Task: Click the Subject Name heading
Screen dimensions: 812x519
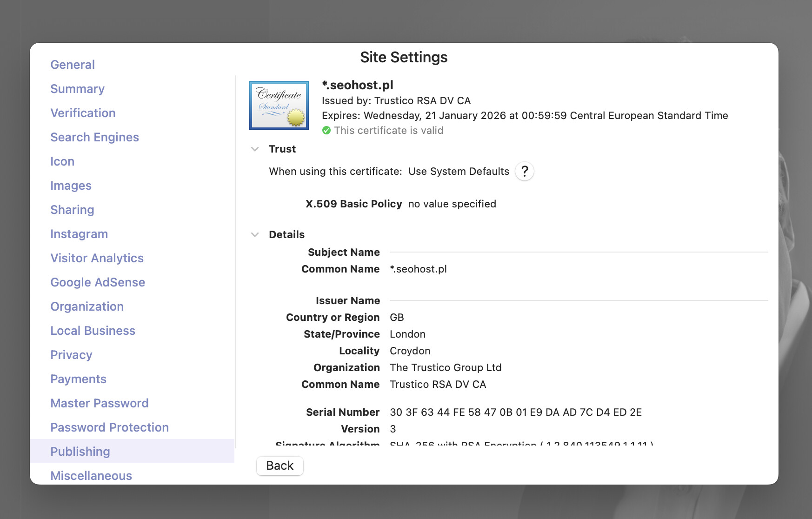Action: click(x=344, y=253)
